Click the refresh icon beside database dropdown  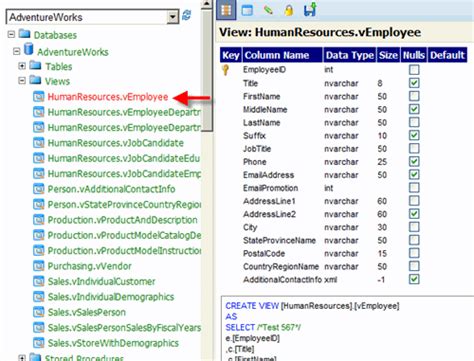pyautogui.click(x=186, y=15)
